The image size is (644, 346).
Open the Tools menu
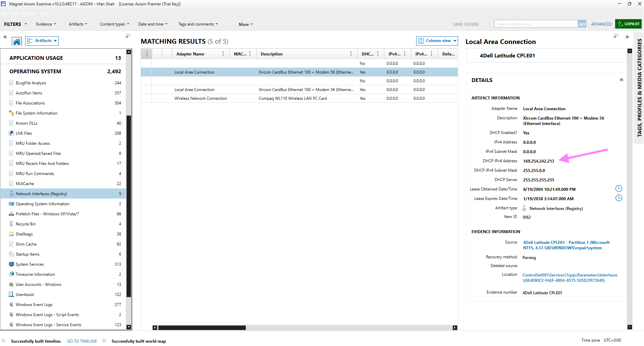(14, 14)
